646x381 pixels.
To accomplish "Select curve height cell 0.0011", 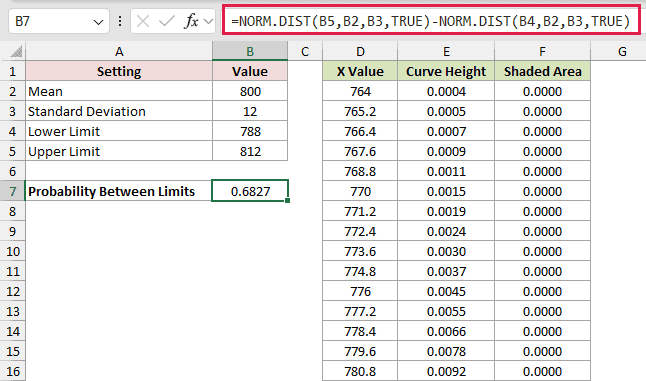I will 446,171.
